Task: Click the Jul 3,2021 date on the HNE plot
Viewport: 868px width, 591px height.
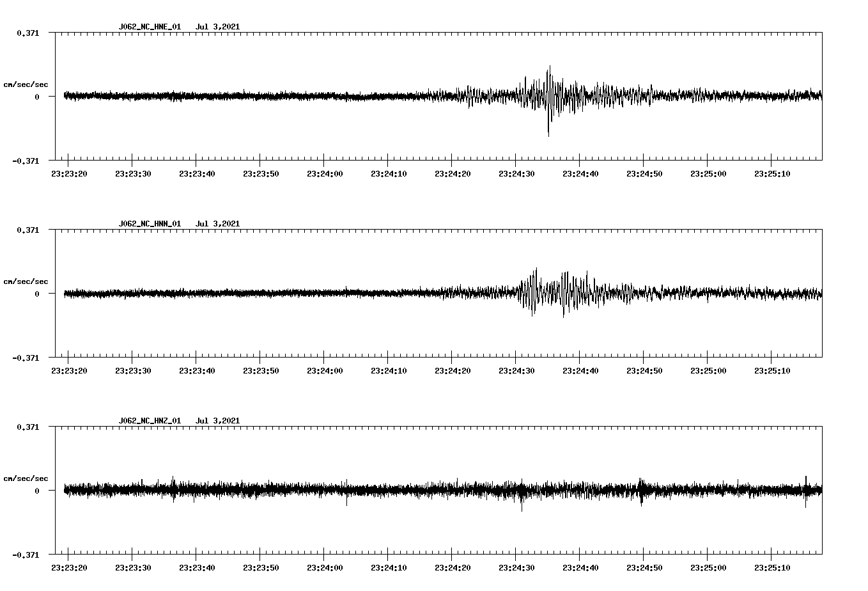Action: point(217,27)
